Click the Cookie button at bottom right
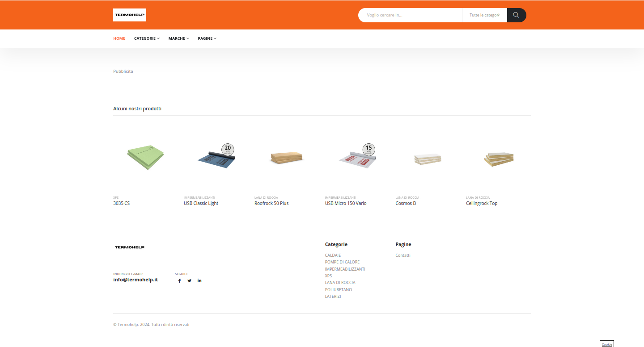The width and height of the screenshot is (644, 347). tap(607, 344)
